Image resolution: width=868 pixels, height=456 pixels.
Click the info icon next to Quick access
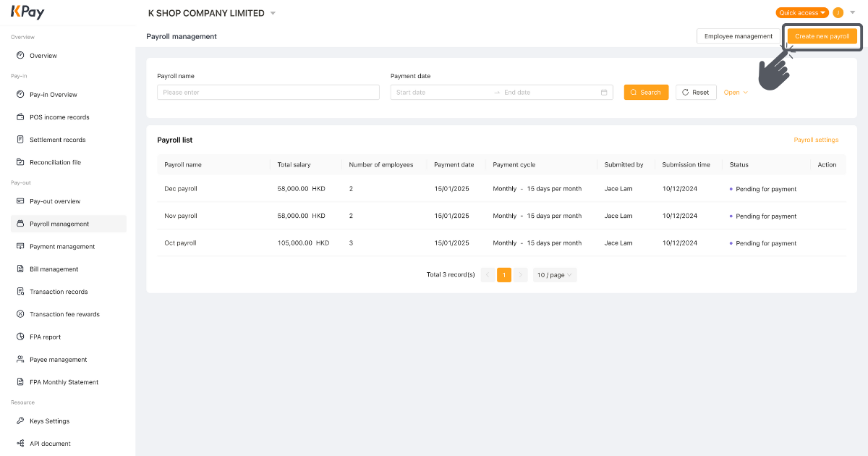838,12
